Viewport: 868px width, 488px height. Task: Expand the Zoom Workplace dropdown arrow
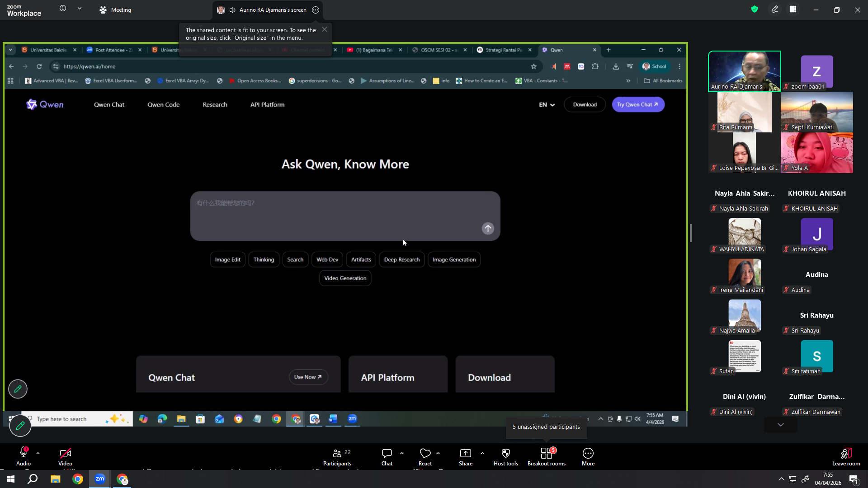pos(80,9)
